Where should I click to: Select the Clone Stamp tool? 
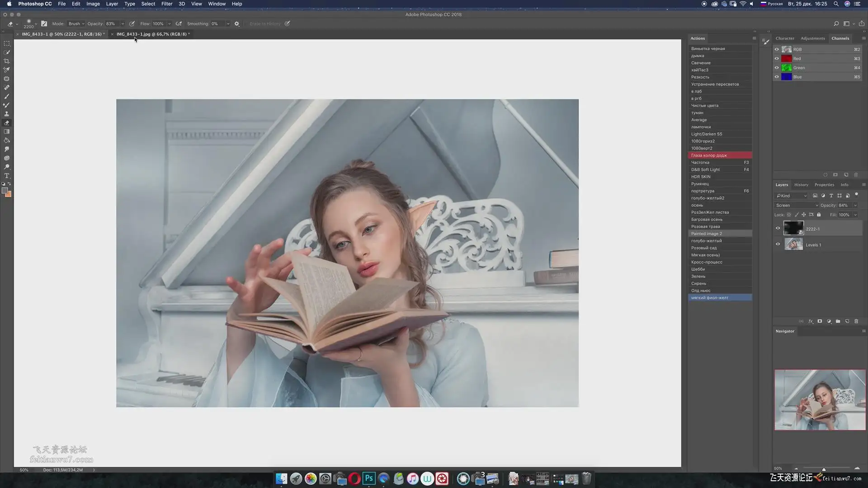[x=7, y=114]
